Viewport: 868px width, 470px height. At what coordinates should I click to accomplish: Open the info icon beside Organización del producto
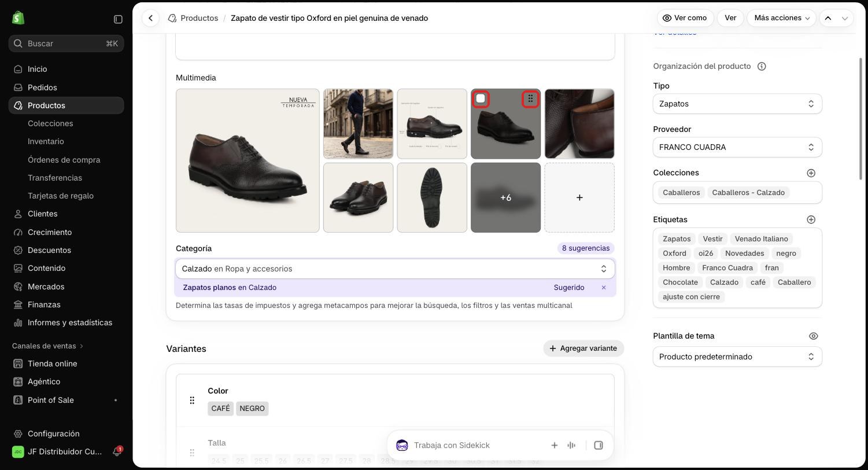click(762, 66)
